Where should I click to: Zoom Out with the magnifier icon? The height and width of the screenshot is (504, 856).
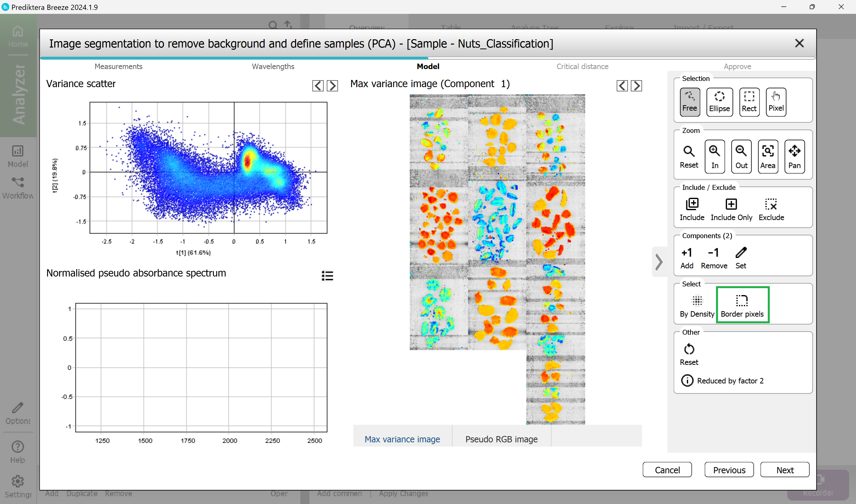coord(741,156)
